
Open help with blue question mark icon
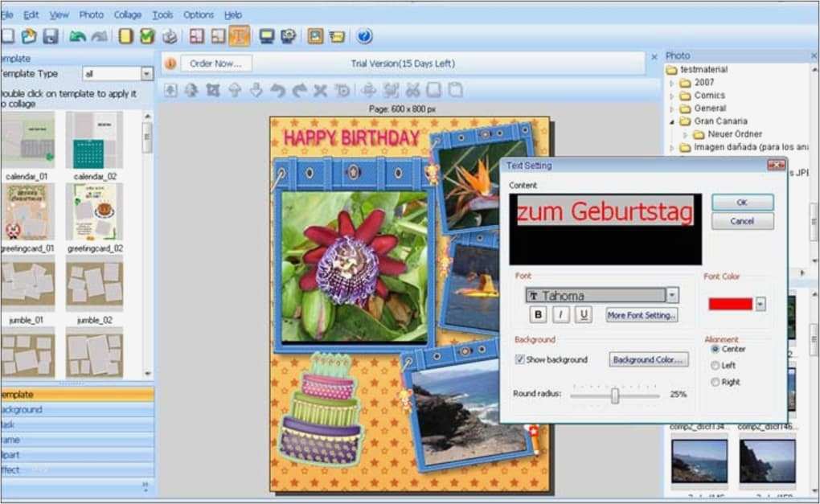click(x=364, y=36)
